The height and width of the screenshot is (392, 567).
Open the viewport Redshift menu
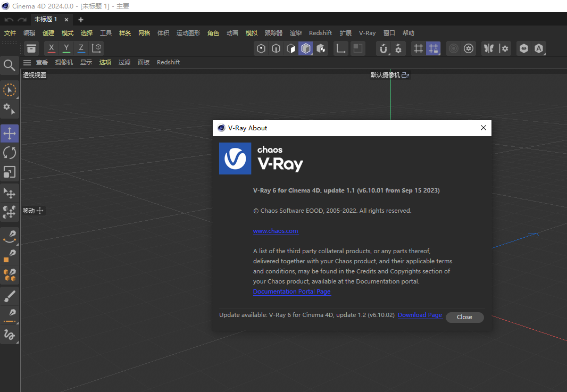[x=168, y=62]
